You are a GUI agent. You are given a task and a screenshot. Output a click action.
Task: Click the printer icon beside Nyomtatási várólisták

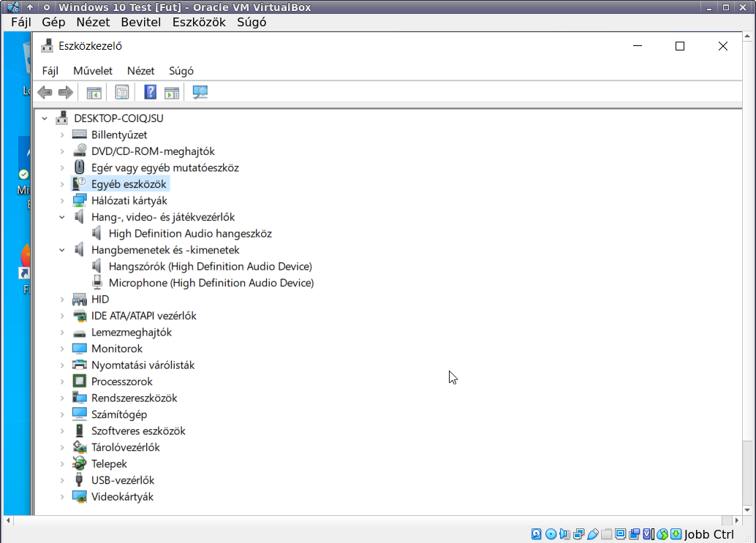(x=80, y=365)
